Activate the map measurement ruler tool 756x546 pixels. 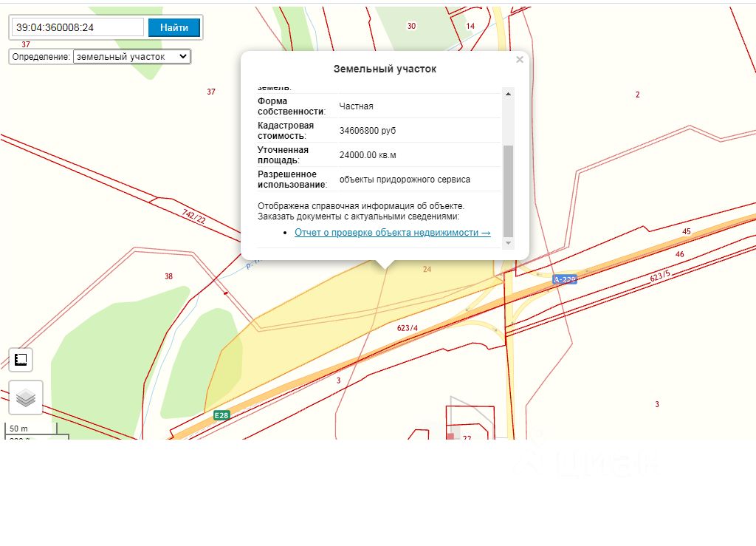21,360
